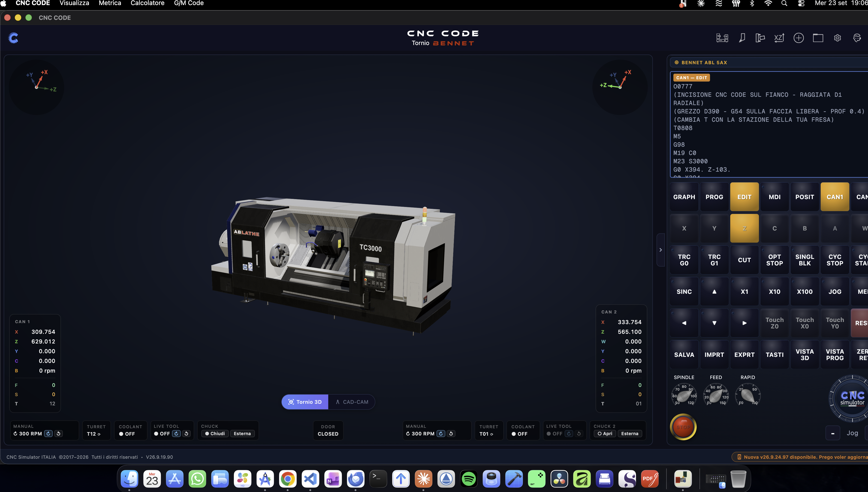Switch to the CAD-CAM tab
Viewport: 868px width, 492px height.
point(351,402)
